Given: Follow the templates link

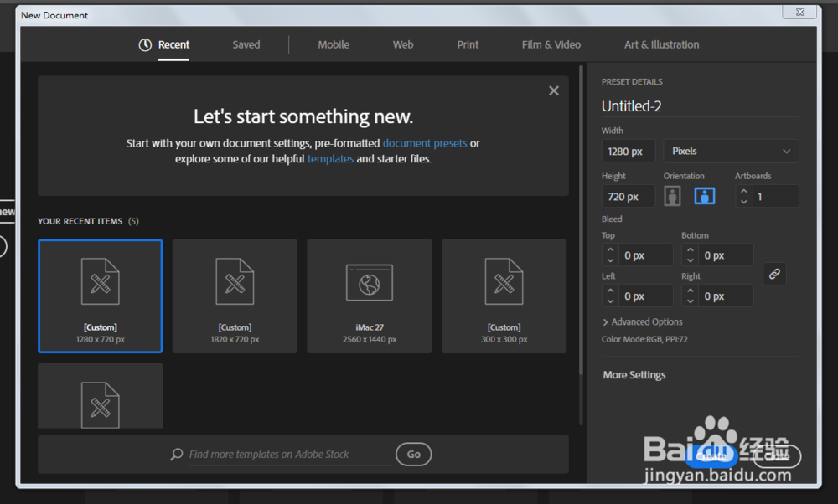Looking at the screenshot, I should click(x=330, y=158).
